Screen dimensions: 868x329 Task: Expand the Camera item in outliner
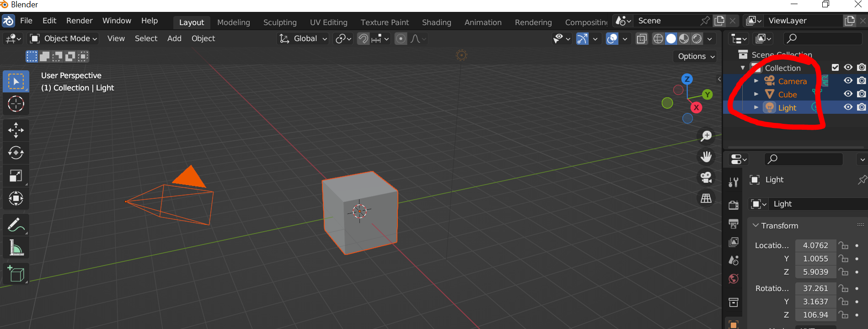756,81
